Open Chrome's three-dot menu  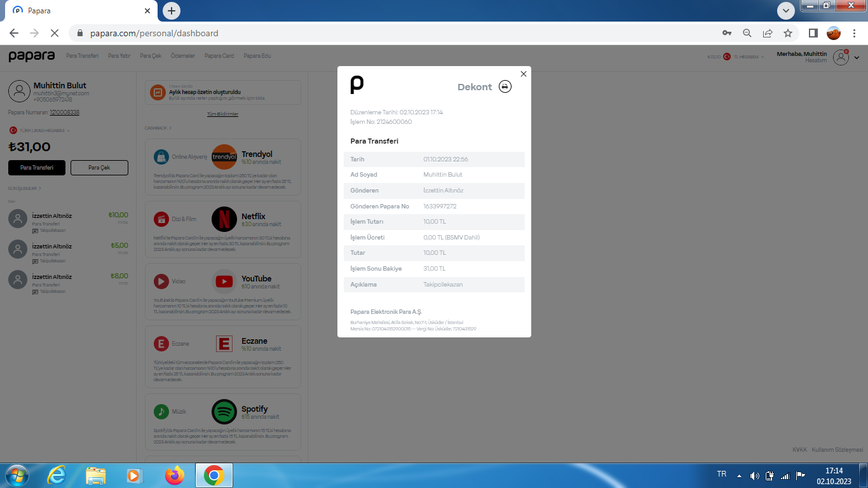pos(854,33)
